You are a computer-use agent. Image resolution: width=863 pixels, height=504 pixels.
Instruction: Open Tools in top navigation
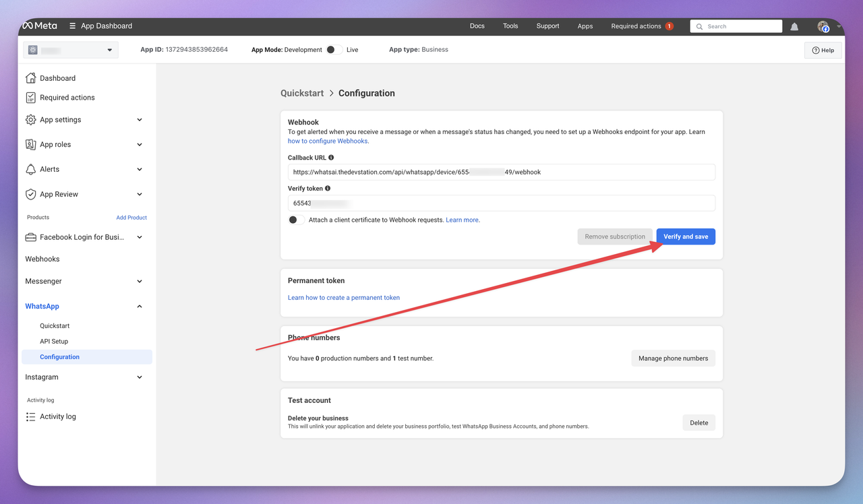click(x=510, y=26)
